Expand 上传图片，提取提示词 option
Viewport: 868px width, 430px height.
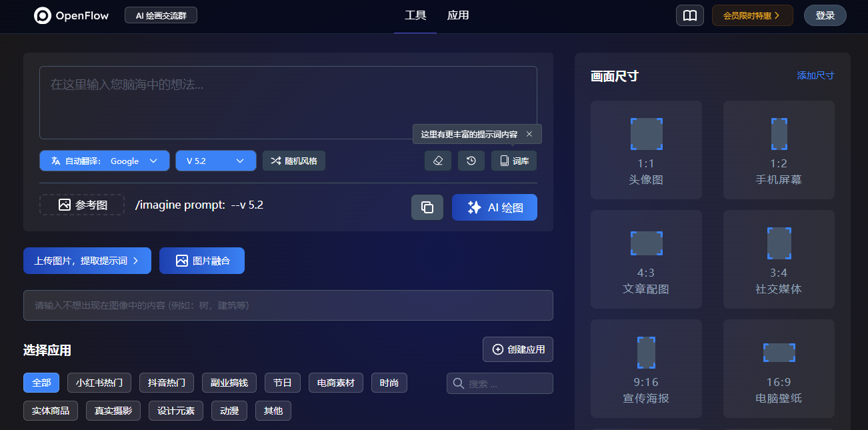point(87,261)
